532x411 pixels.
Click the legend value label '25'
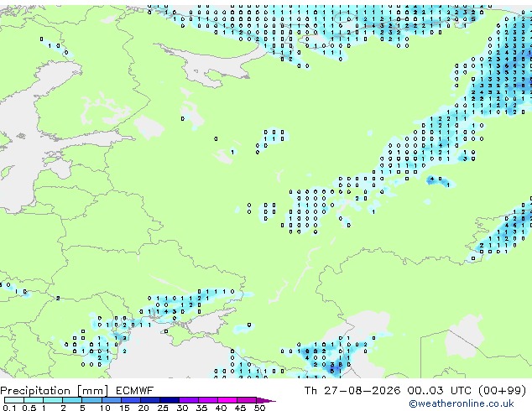[163, 408]
